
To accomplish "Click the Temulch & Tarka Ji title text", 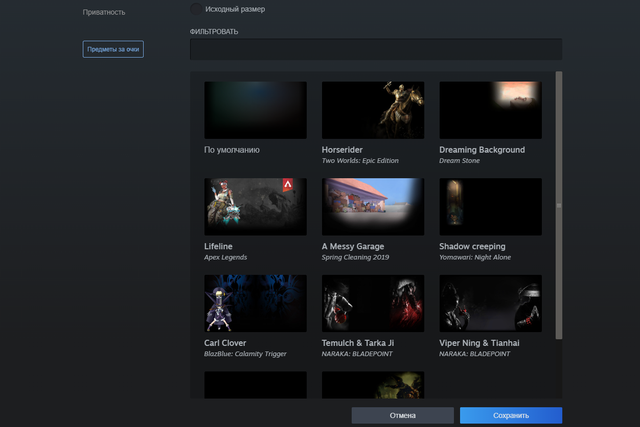I will pyautogui.click(x=358, y=343).
